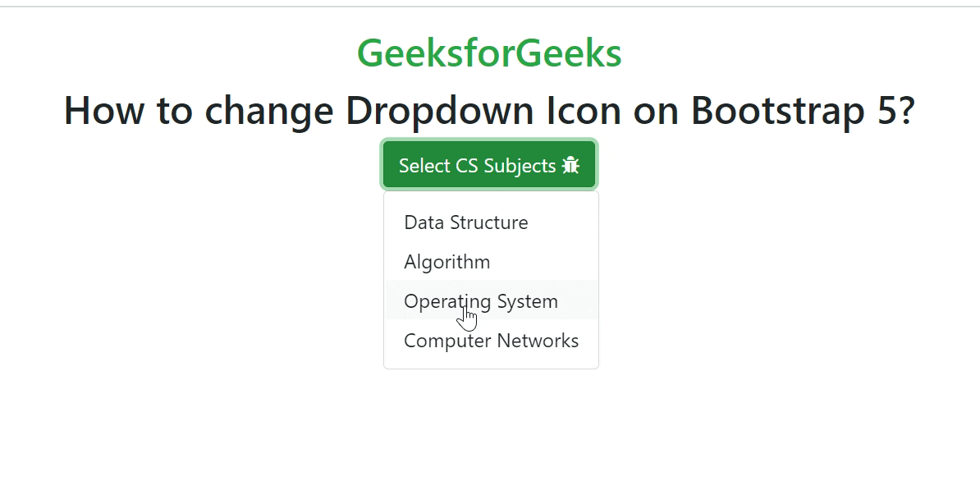
Task: Click the word "Subjects" on the green button
Action: pyautogui.click(x=520, y=166)
